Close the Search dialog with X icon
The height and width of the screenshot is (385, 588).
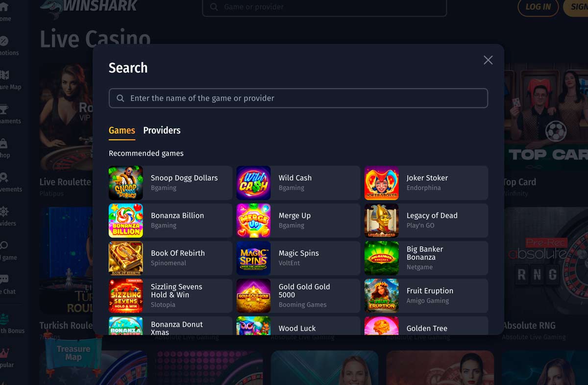point(488,60)
